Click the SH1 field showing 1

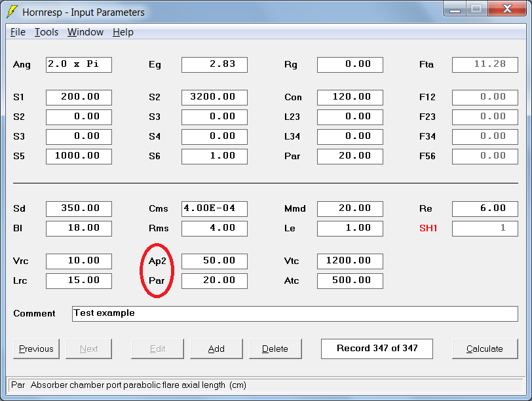(x=485, y=229)
